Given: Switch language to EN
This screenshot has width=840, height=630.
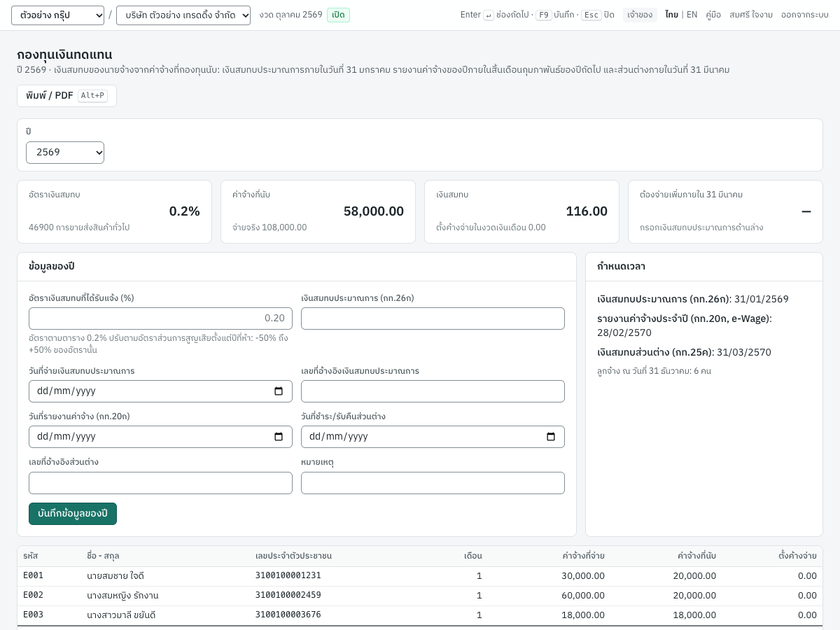Looking at the screenshot, I should (x=692, y=15).
